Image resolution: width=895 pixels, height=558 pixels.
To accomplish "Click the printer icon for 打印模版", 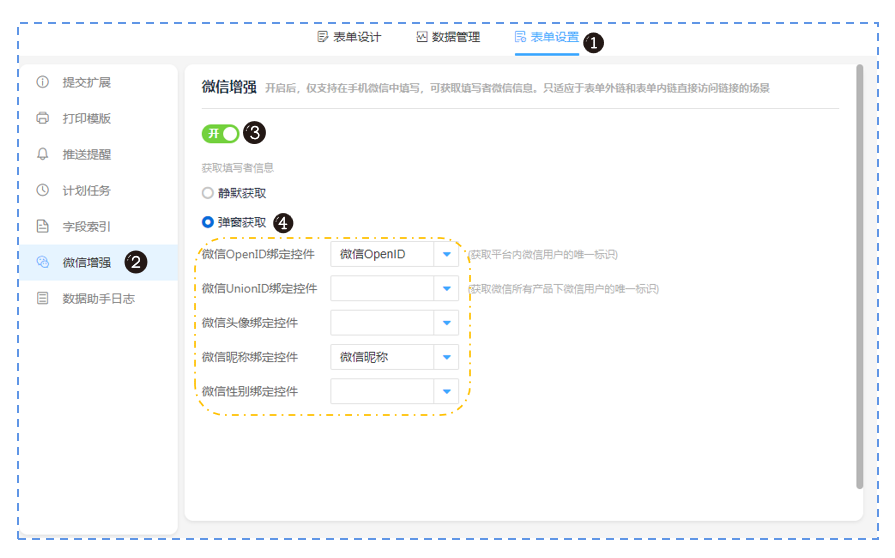I will click(x=42, y=118).
